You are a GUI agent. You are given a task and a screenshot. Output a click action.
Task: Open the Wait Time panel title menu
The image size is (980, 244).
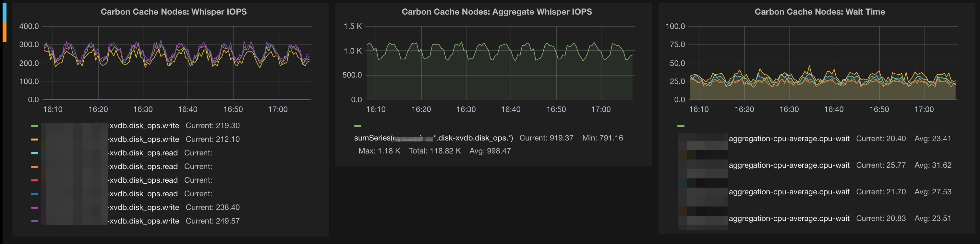pos(819,12)
